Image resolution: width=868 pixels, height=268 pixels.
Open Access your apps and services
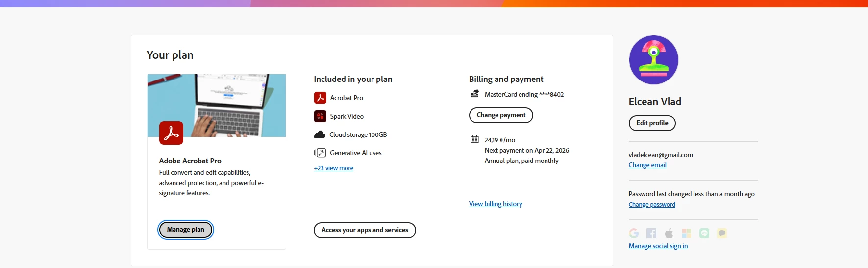(x=365, y=230)
